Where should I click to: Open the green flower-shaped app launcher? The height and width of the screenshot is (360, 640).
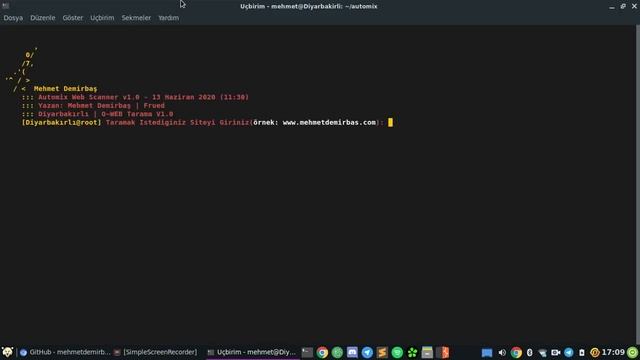(x=412, y=352)
